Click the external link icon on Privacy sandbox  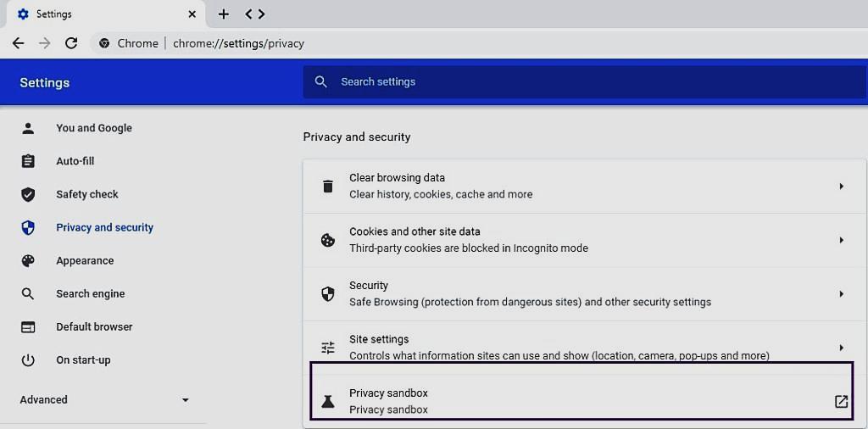(841, 401)
